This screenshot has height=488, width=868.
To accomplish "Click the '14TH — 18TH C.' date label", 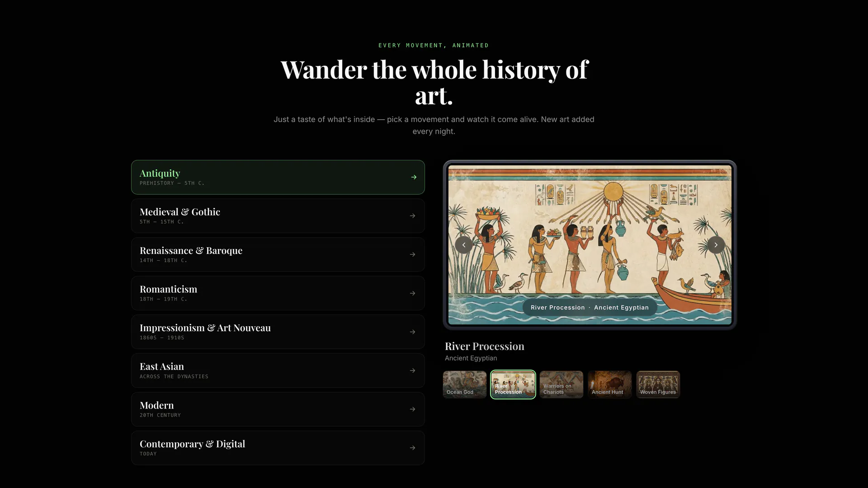I will pyautogui.click(x=163, y=261).
